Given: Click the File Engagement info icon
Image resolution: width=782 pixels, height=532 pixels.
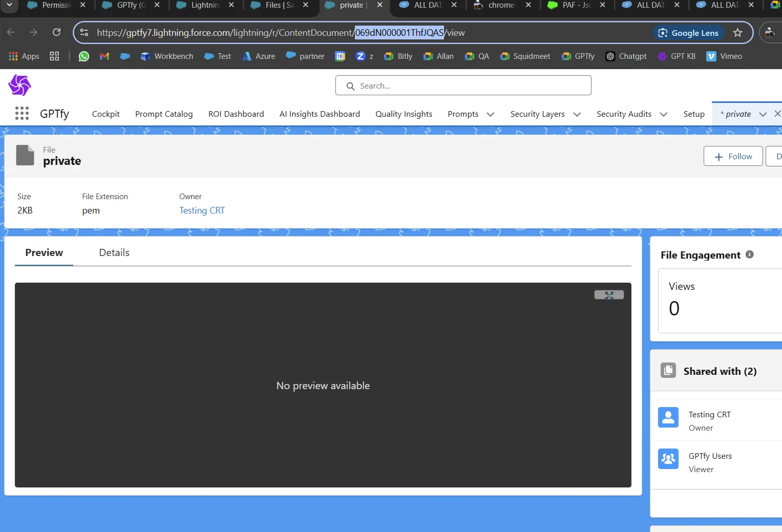Looking at the screenshot, I should pos(749,254).
